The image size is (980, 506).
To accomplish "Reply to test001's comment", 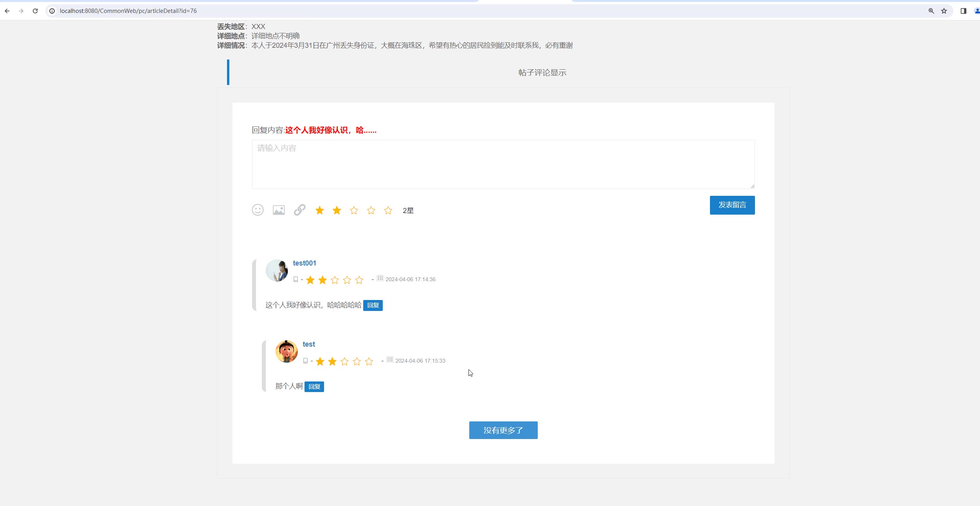I will (373, 305).
